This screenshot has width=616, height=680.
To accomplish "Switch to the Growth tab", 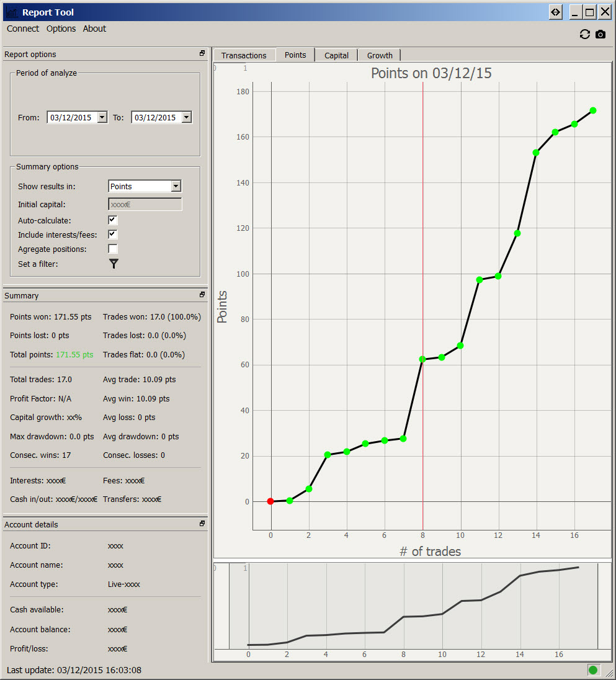I will pos(380,55).
